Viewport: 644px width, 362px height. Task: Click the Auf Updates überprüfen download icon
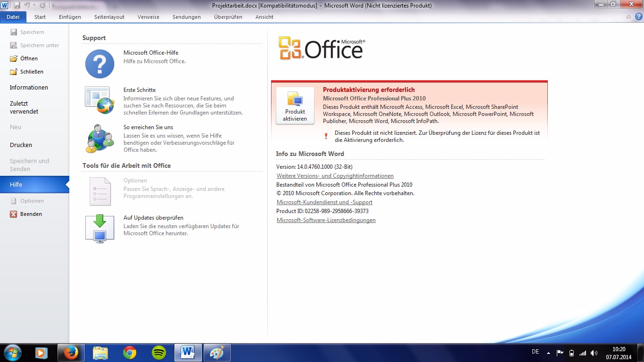click(99, 228)
